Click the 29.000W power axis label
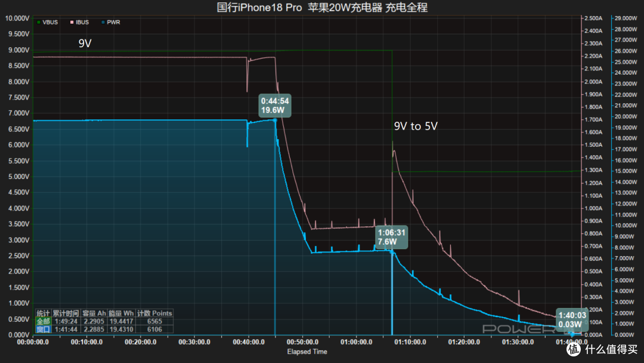The image size is (644, 363). pos(626,18)
